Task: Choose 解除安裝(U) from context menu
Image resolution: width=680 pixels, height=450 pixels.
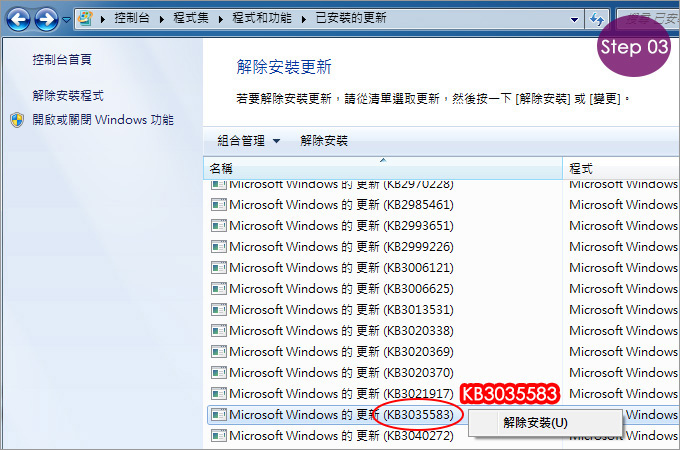Action: 545,423
